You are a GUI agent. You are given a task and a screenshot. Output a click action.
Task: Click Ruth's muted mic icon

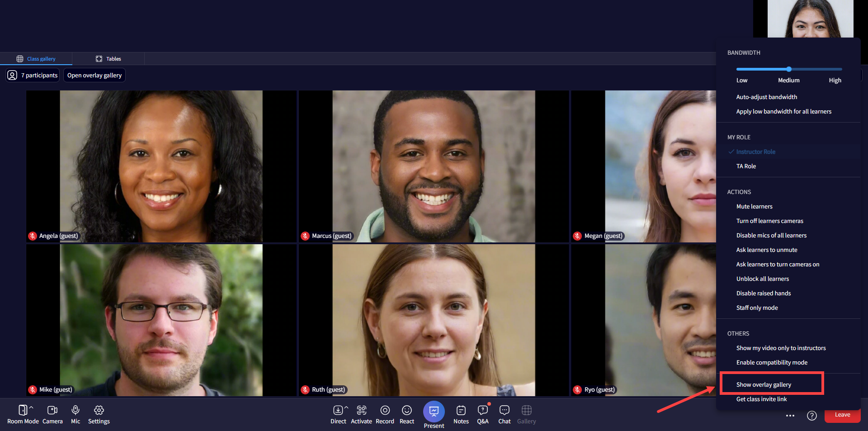305,389
